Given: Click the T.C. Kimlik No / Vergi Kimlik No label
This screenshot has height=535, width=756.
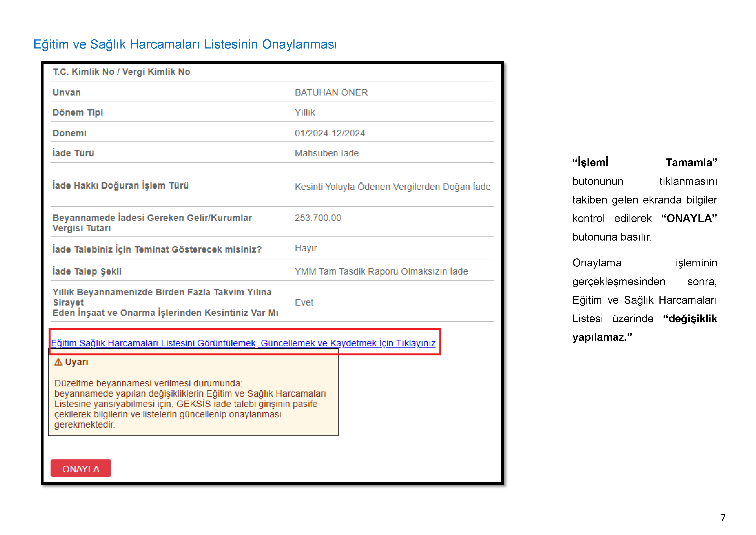Looking at the screenshot, I should coord(122,72).
